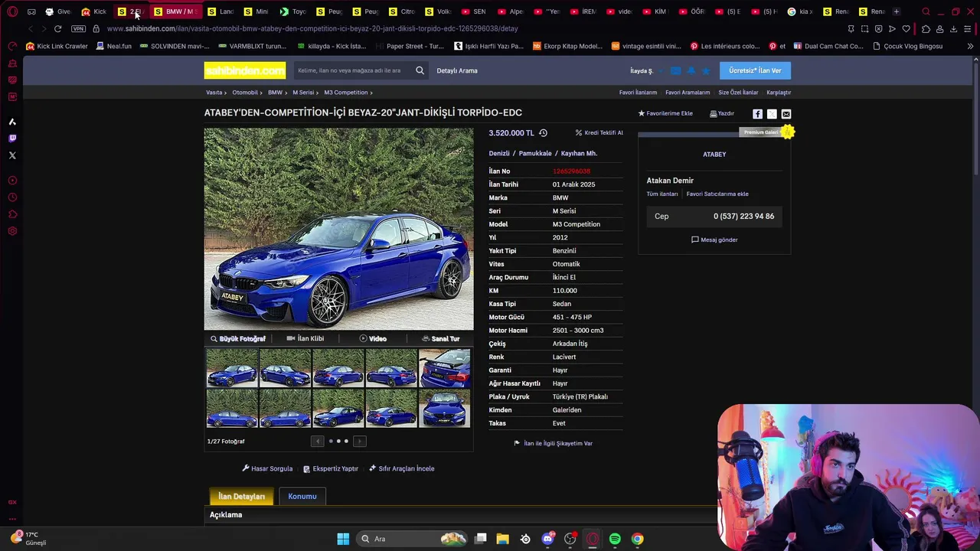Show more bookmarks with overflow chevron
Screen dimensions: 980x551
970,46
